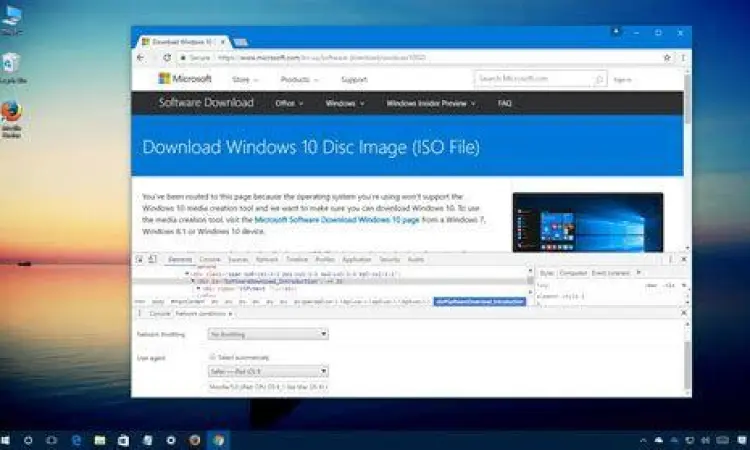Expand the Office dropdown in Software Download bar
Screen dimensions: 750x450
click(x=289, y=103)
